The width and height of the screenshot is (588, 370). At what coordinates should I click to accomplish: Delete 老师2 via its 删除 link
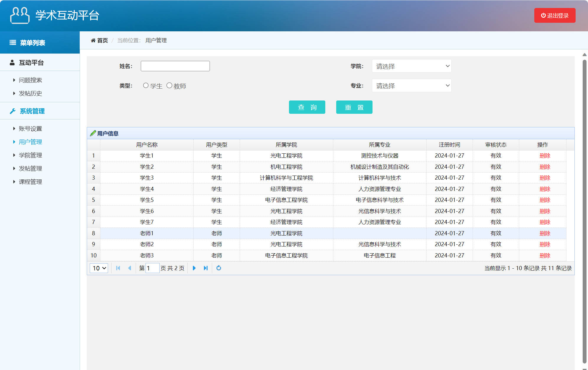pyautogui.click(x=545, y=244)
